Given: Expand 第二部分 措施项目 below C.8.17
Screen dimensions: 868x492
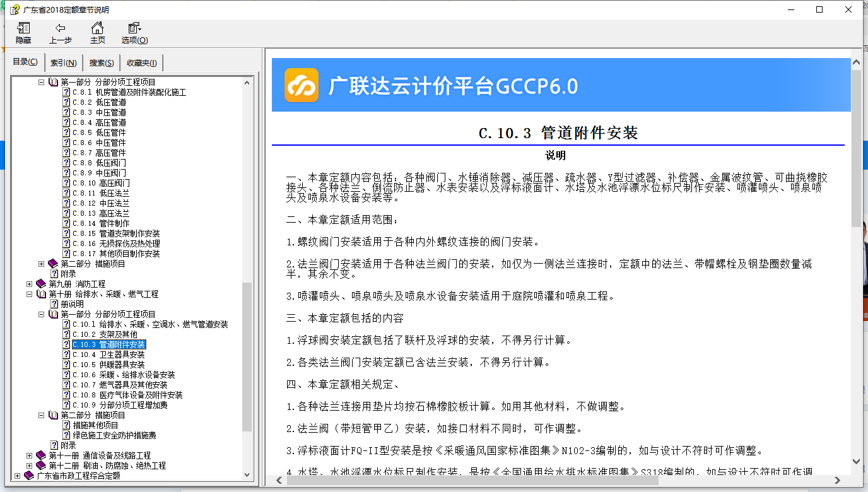Looking at the screenshot, I should pyautogui.click(x=42, y=264).
